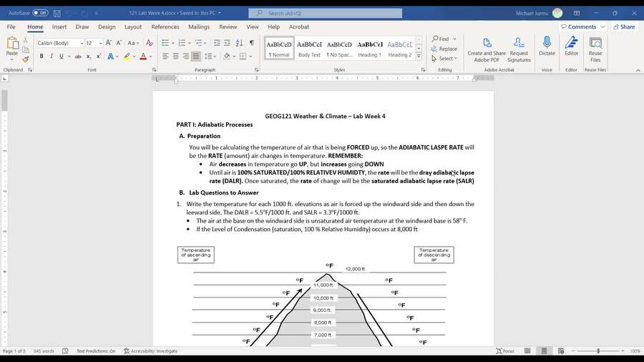Viewport: 644px width, 362px height.
Task: Expand the Comments dropdown arrow
Action: pyautogui.click(x=602, y=26)
